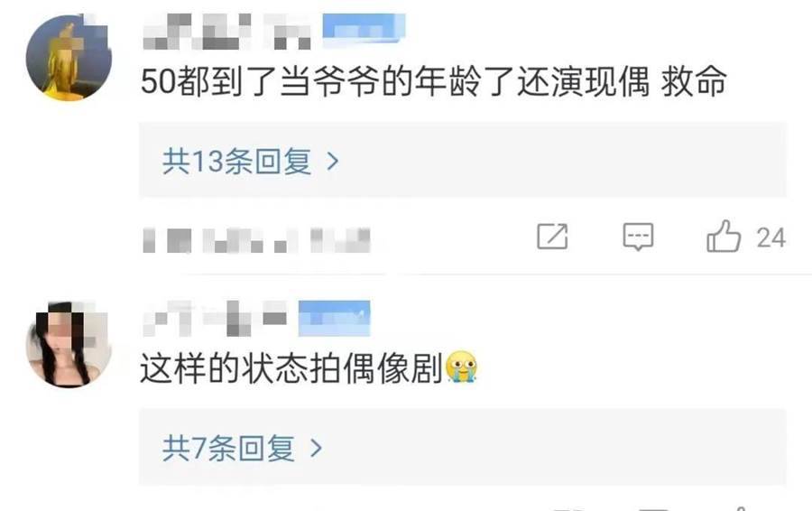Tap the gray reply box containing 共13条回复
Screen dimensions: 812x511
463,160
